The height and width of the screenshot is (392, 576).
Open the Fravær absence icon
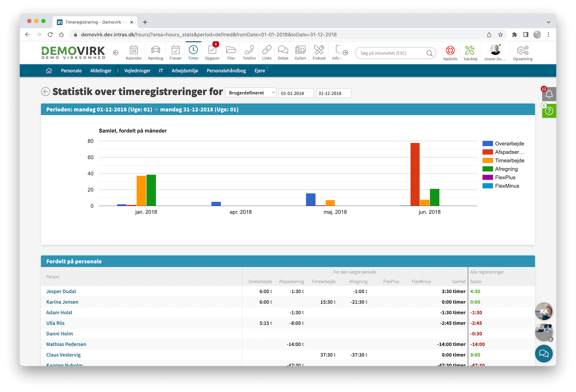(x=175, y=53)
